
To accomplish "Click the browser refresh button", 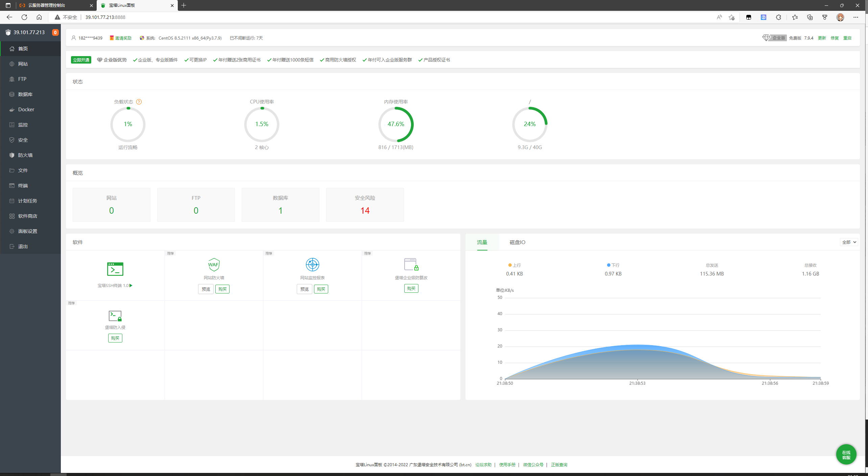I will 24,17.
